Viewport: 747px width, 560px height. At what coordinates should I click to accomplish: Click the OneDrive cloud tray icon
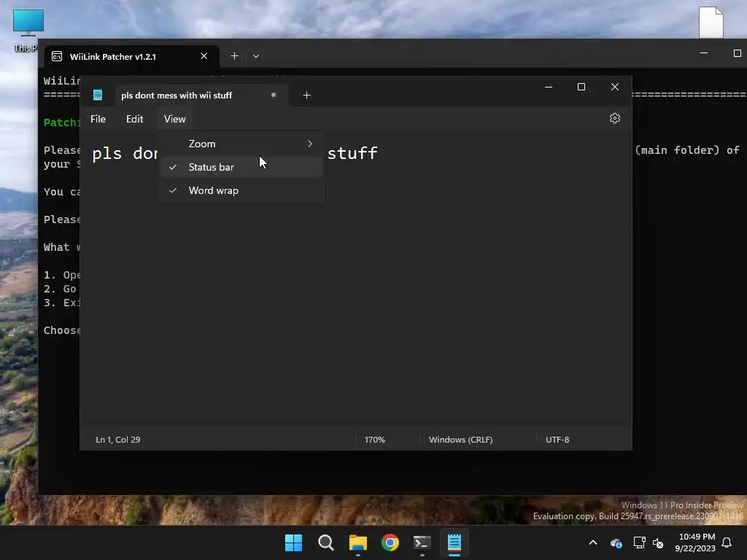point(616,542)
